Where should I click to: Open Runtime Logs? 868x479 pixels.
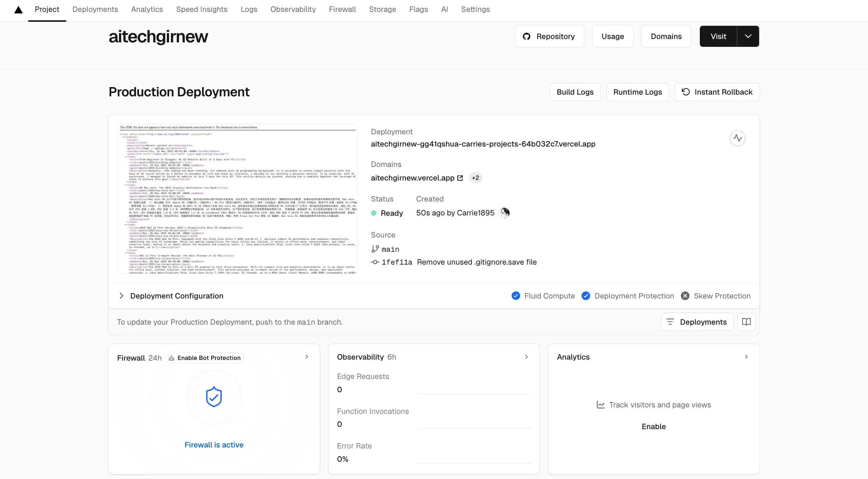pyautogui.click(x=637, y=92)
